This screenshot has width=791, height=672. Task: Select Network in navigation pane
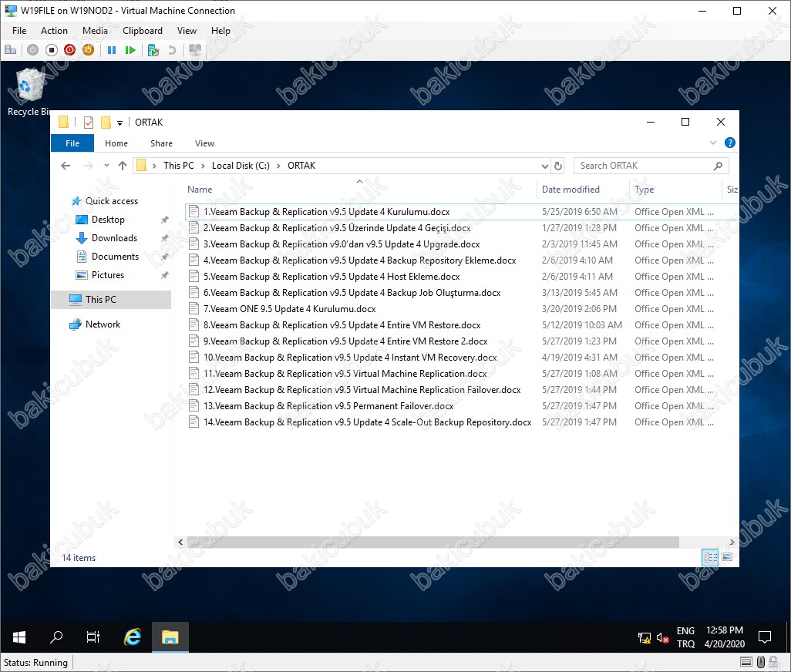pos(103,324)
